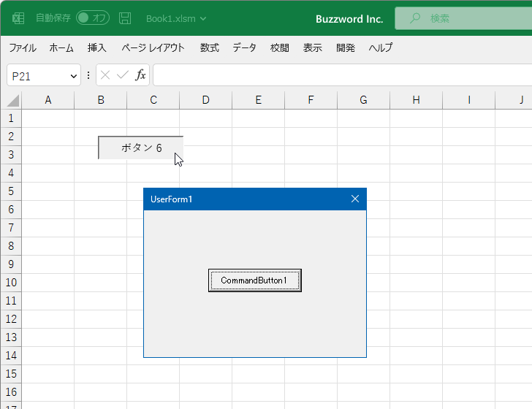Open the ヘルプ (Help) tab
Screen dimensions: 532x409
point(381,47)
